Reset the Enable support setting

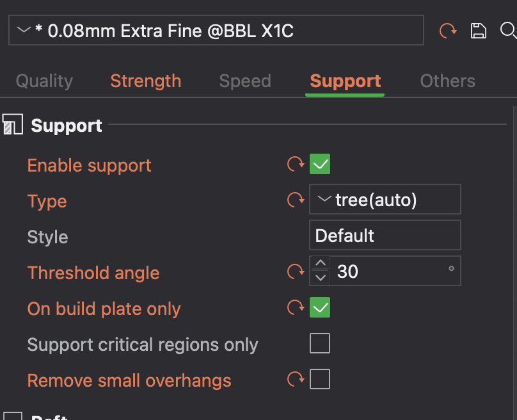(294, 164)
